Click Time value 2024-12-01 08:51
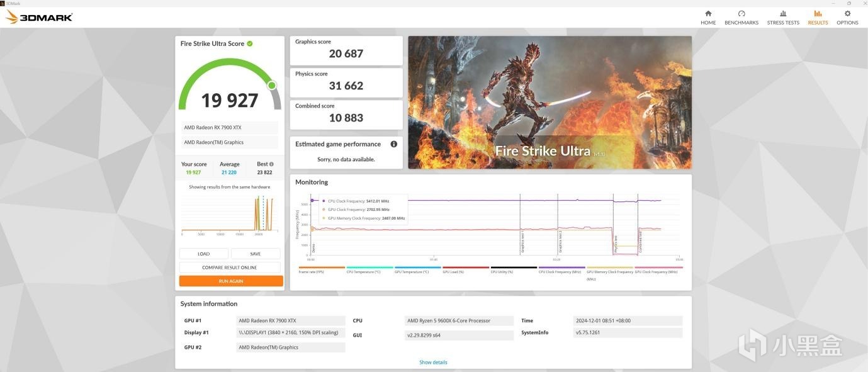The image size is (868, 372). pos(628,320)
